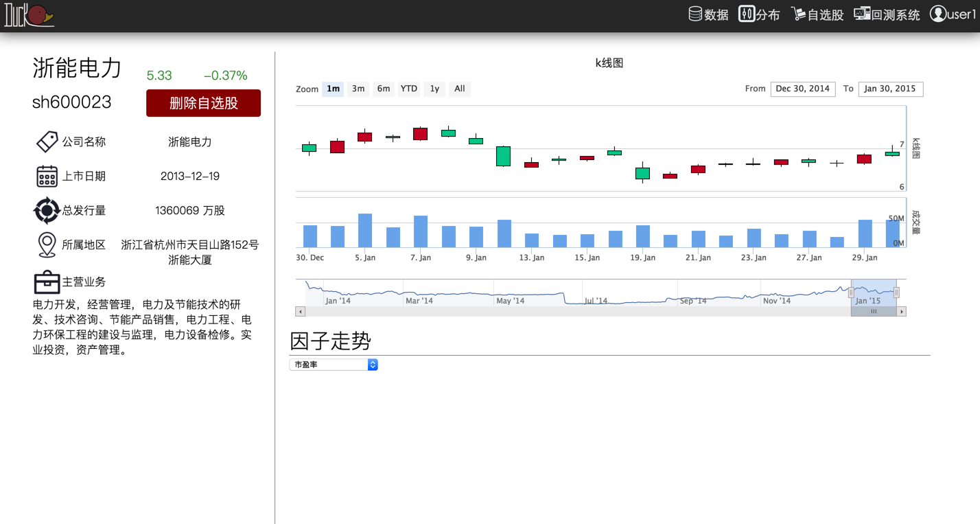Click the duck logo in header
The width and height of the screenshot is (980, 524).
click(29, 15)
